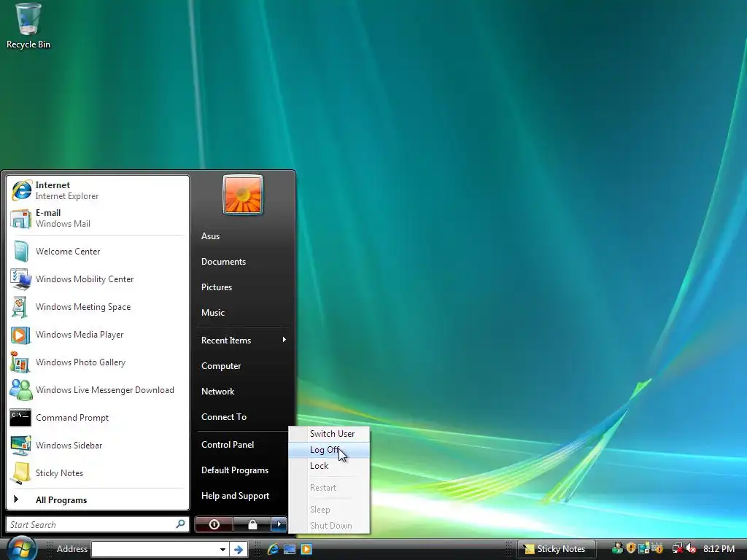
Task: Expand All Programs list
Action: point(97,500)
